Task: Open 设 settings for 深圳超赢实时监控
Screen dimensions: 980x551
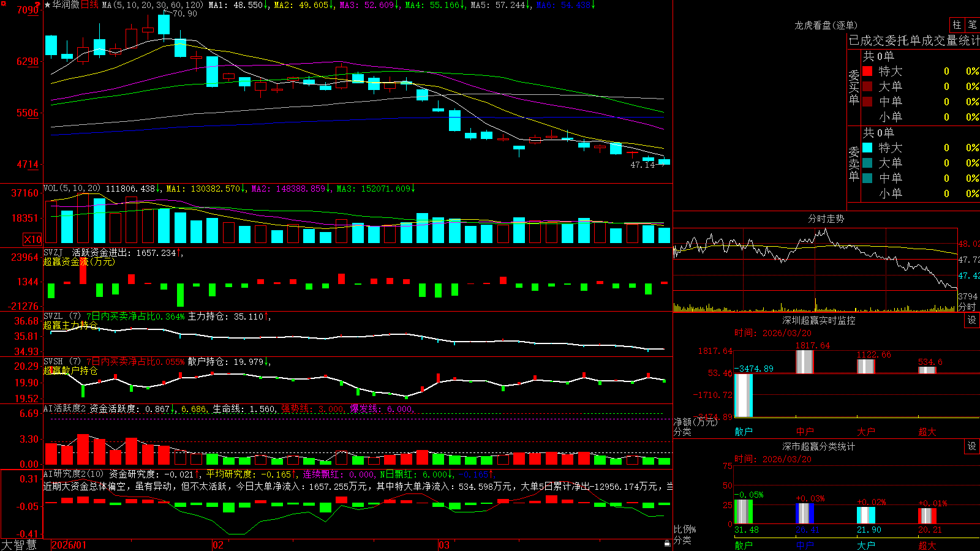Action: coord(972,320)
